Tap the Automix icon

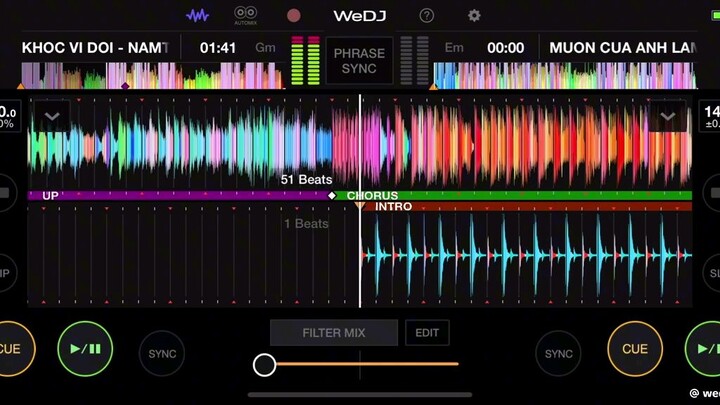pyautogui.click(x=245, y=15)
